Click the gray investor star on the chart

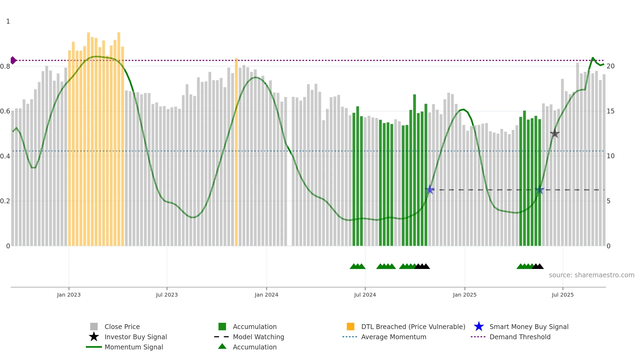[555, 133]
